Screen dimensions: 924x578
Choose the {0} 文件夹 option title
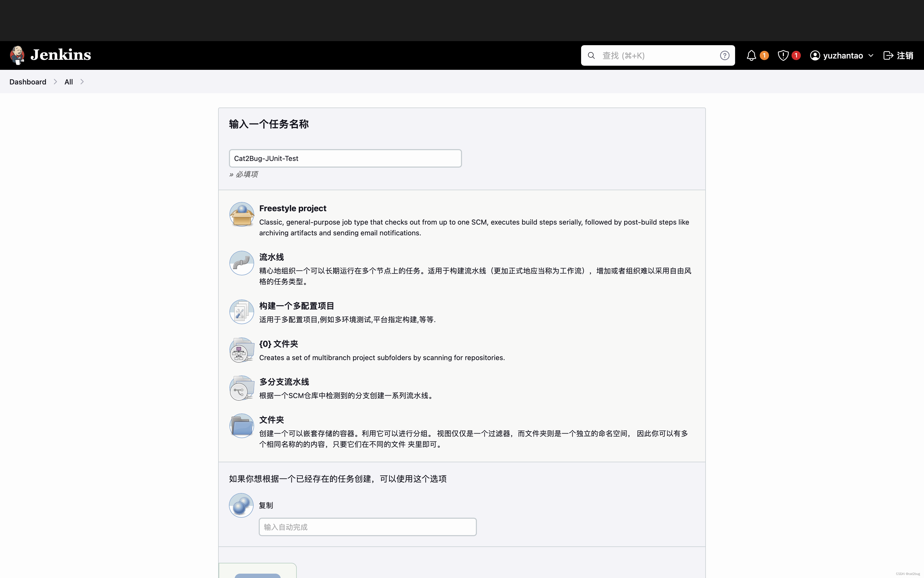[x=278, y=344]
